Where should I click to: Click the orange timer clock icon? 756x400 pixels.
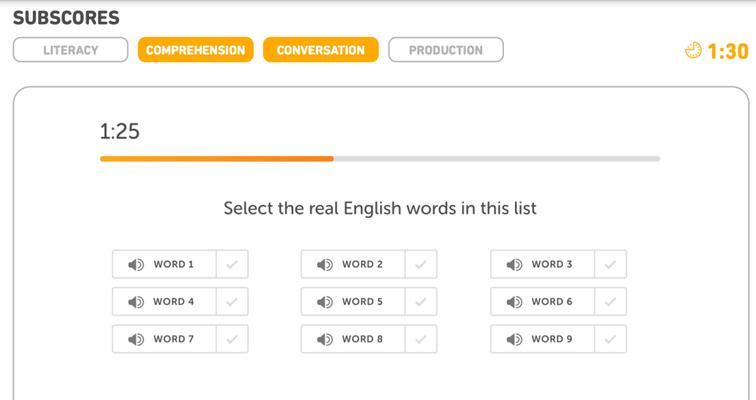click(693, 50)
